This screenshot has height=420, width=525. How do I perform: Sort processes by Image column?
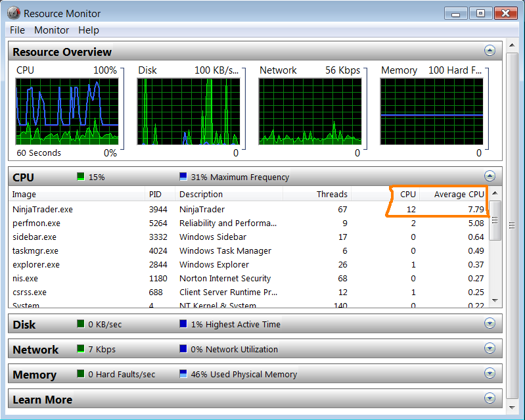click(77, 195)
